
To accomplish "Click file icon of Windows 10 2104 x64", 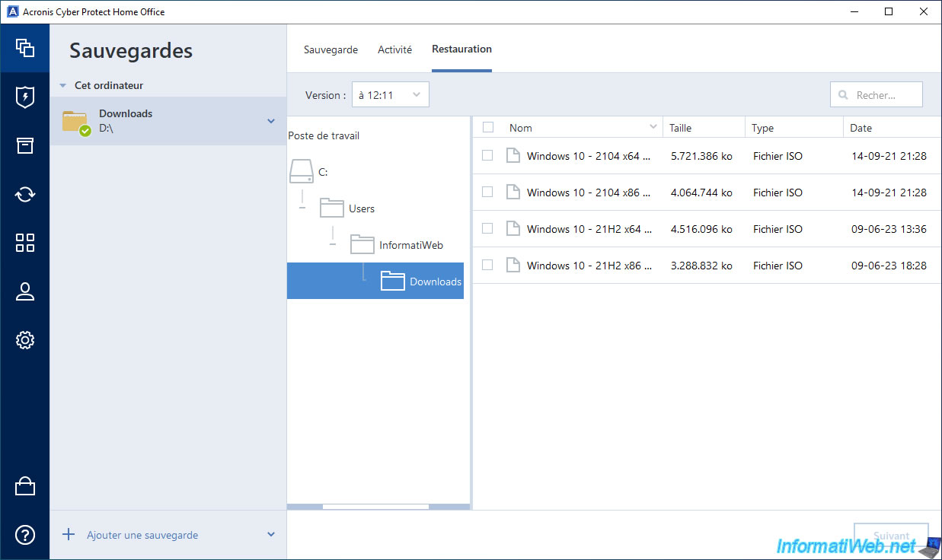I will (513, 156).
